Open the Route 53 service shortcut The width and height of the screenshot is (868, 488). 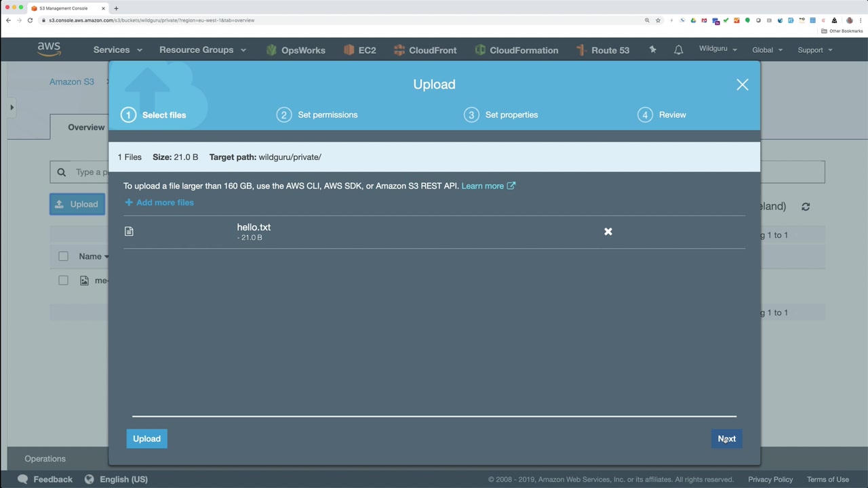pyautogui.click(x=602, y=50)
